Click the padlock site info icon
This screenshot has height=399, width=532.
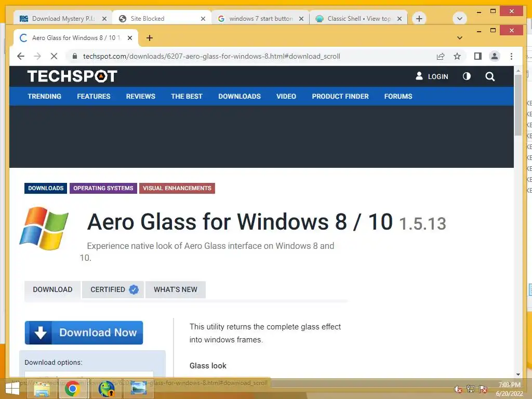[75, 56]
